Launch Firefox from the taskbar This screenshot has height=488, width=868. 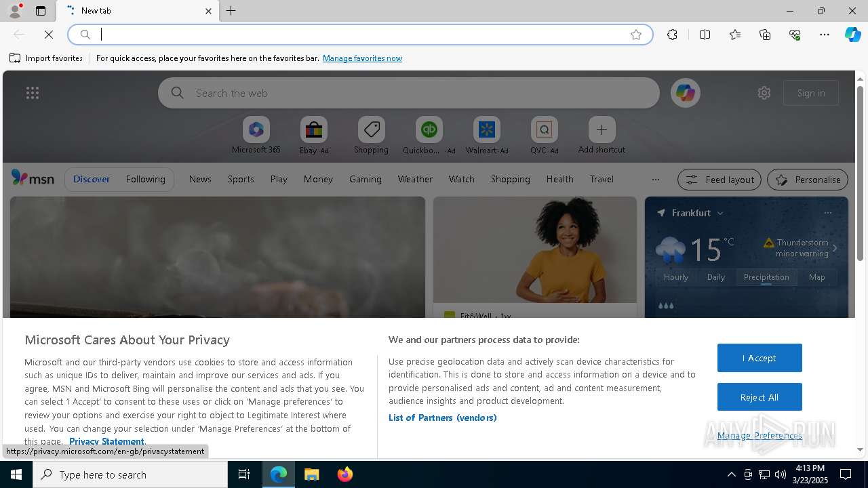click(x=345, y=474)
